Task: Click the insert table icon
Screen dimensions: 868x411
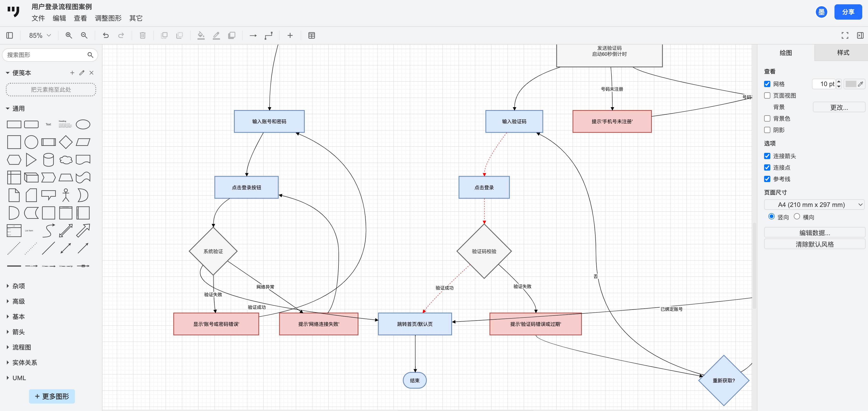Action: 312,35
